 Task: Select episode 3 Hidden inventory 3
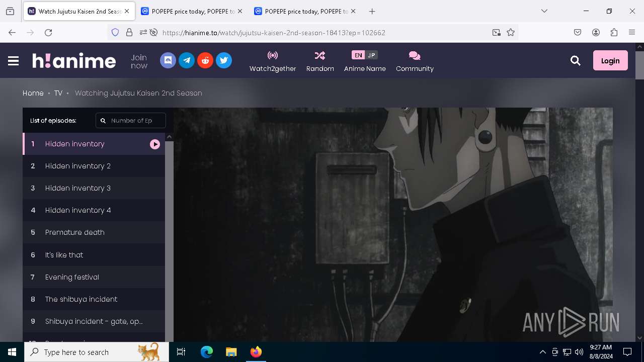(x=94, y=188)
